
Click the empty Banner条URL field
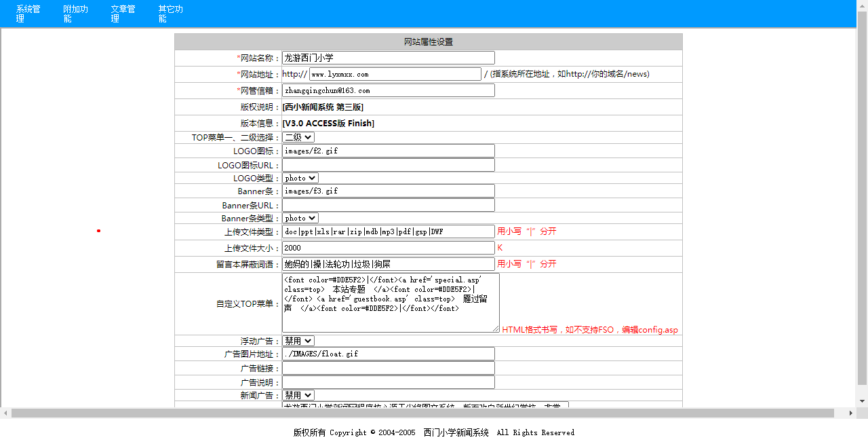389,205
